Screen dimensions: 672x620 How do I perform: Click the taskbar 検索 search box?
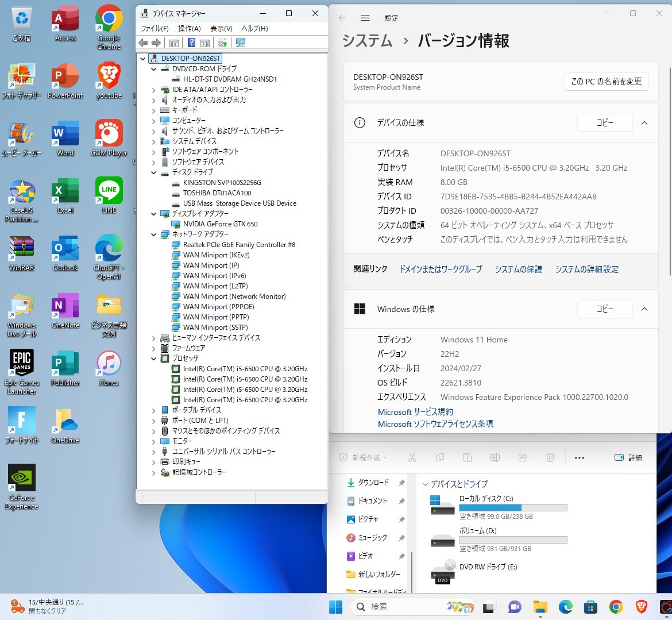pos(413,607)
